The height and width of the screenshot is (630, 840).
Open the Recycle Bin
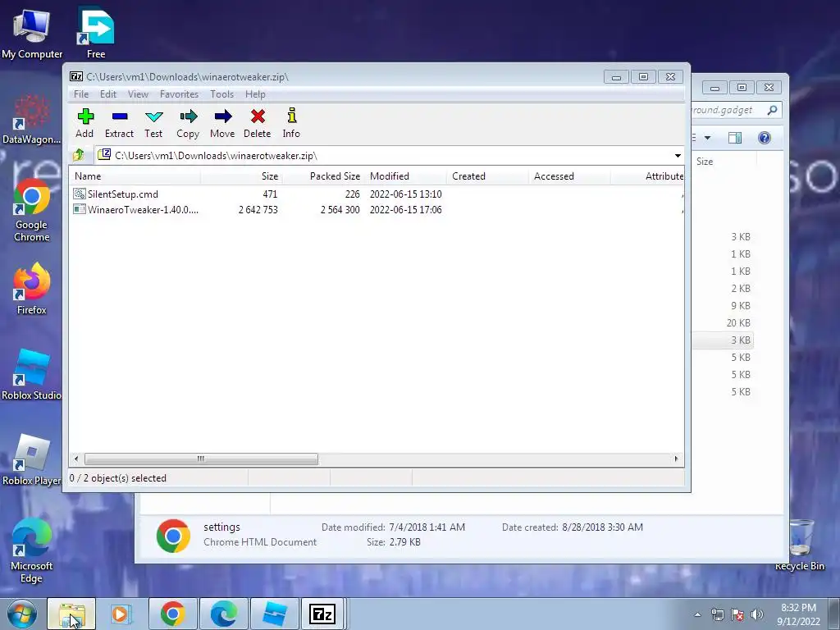[x=800, y=546]
